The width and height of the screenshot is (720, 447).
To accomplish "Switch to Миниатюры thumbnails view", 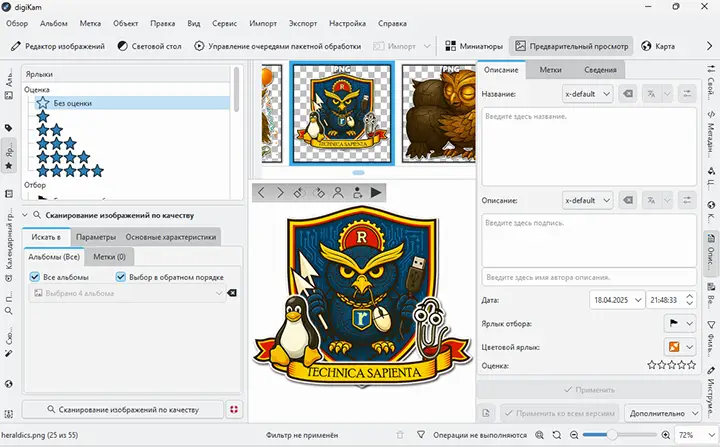I will click(x=474, y=46).
